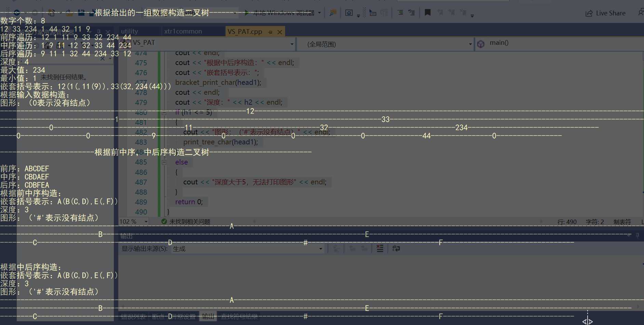Viewport: 644px width, 325px height.
Task: Click the go to next message icon
Action: click(364, 249)
